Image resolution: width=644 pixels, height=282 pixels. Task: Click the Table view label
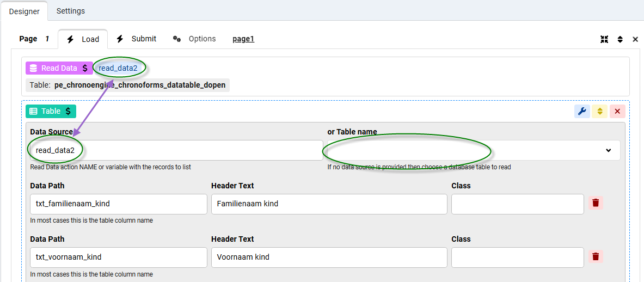click(x=51, y=111)
